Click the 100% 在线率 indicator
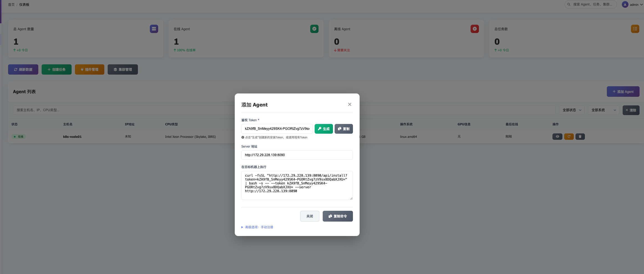 (x=185, y=50)
